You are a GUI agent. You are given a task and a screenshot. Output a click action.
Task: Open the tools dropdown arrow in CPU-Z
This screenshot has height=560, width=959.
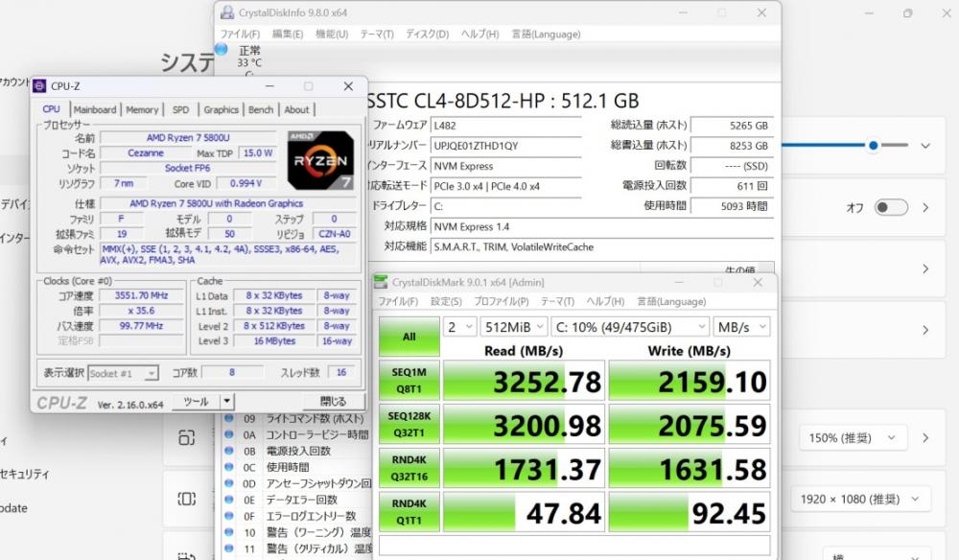click(227, 402)
